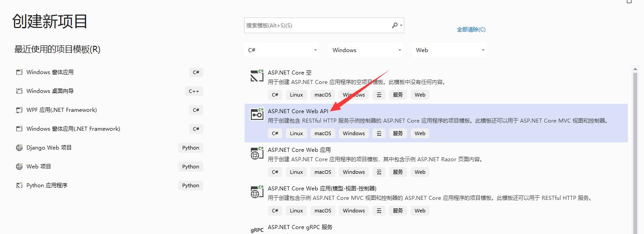Click the Windows 窗体应用 recent template icon
The width and height of the screenshot is (644, 234).
(19, 72)
